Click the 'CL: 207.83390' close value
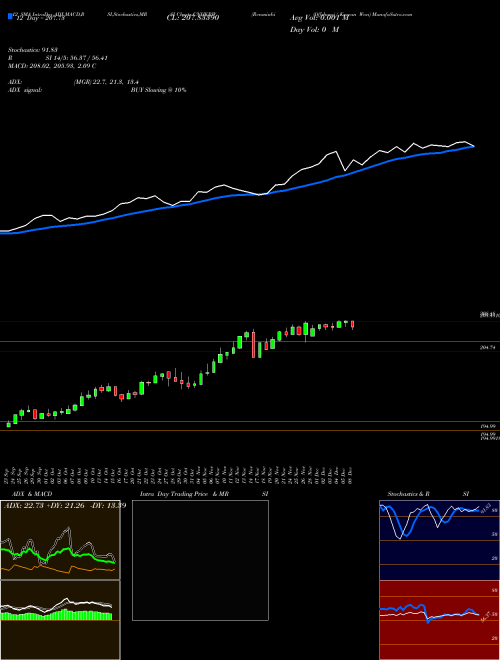Viewport: 500px width, 660px height. [193, 18]
